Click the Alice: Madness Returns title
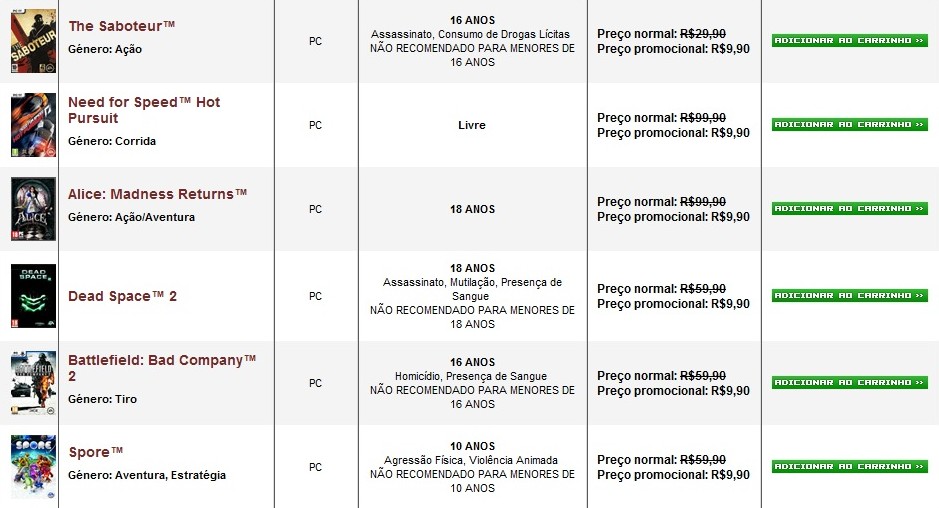 coord(157,194)
